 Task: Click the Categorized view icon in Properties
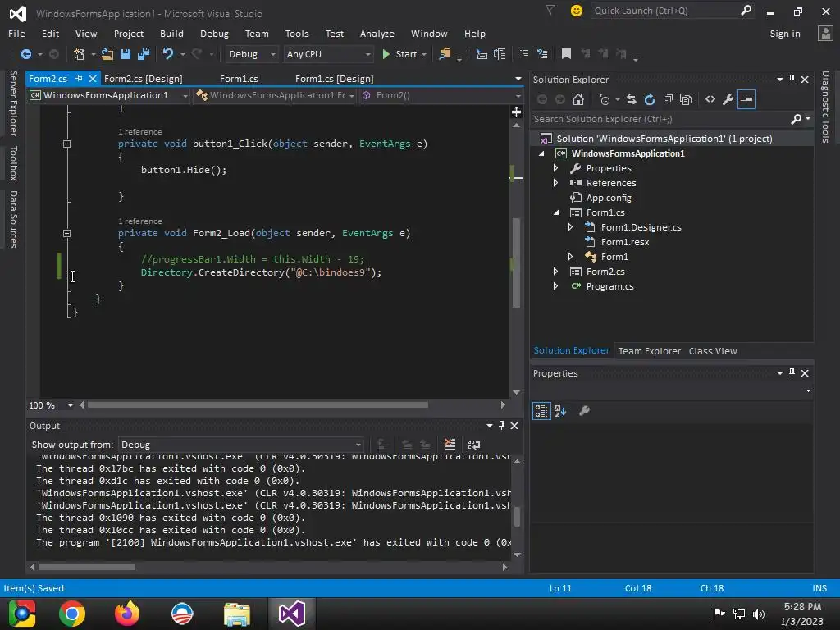541,411
